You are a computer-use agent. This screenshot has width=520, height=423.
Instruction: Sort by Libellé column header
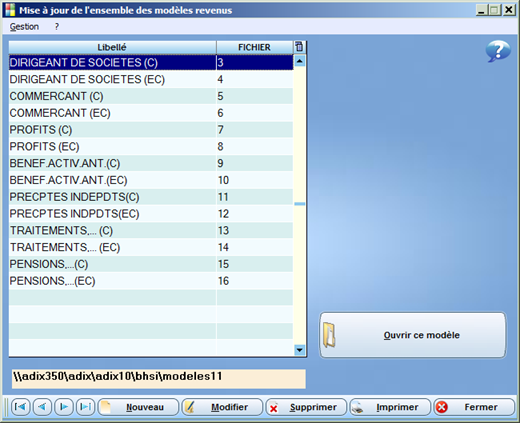tap(112, 47)
